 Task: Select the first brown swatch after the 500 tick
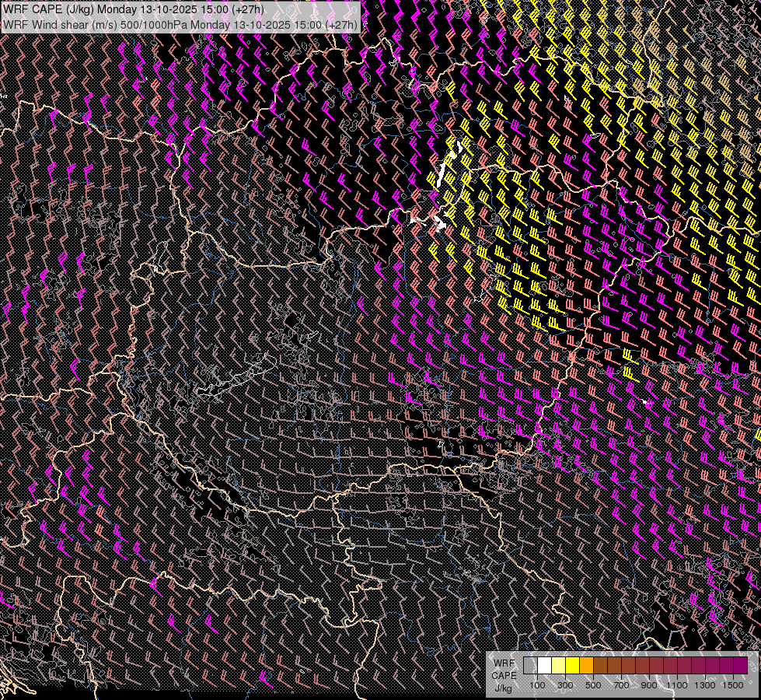click(600, 666)
